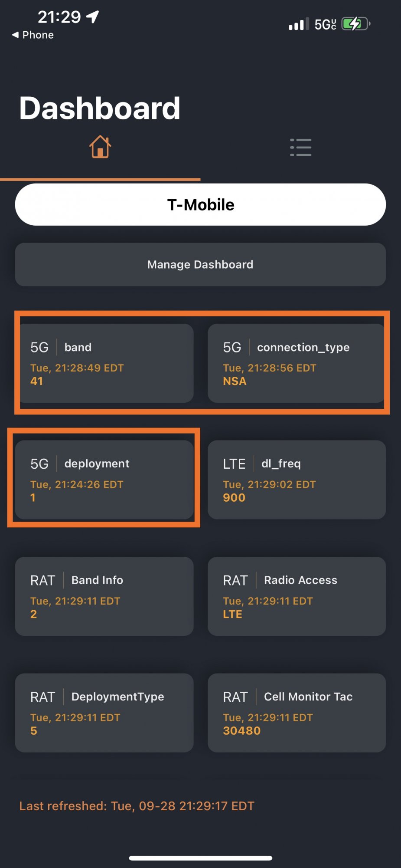Screen dimensions: 401x868
Task: Tap the home indicator bar
Action: pyautogui.click(x=200, y=858)
